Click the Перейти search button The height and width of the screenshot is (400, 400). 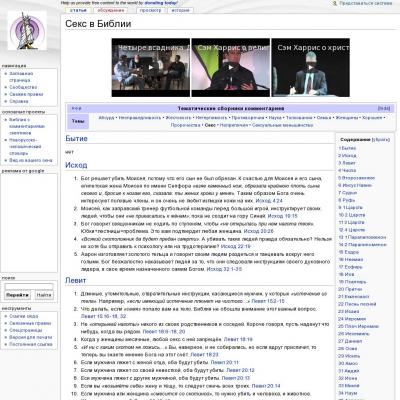17,295
